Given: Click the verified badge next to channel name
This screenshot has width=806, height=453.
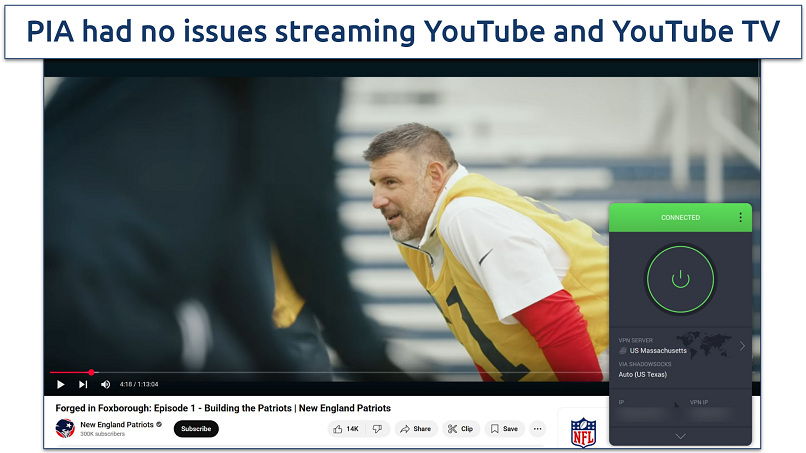Looking at the screenshot, I should point(159,424).
